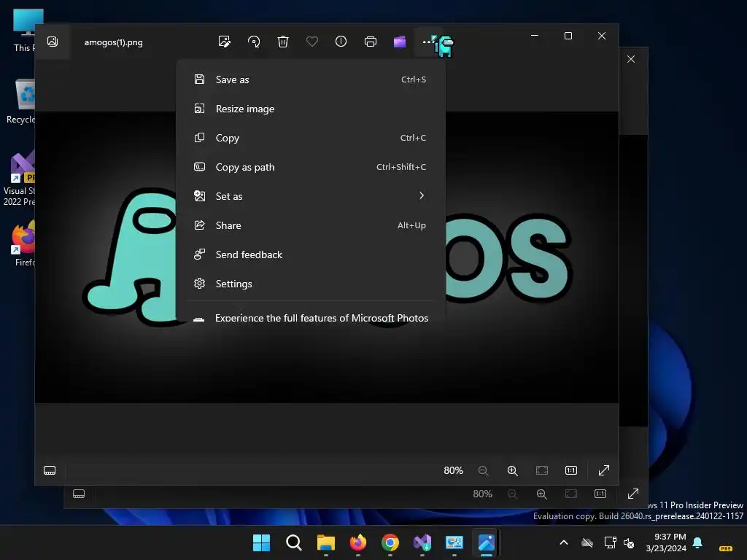This screenshot has width=747, height=560.
Task: Open the clock showing 9:37 PM
Action: click(666, 542)
